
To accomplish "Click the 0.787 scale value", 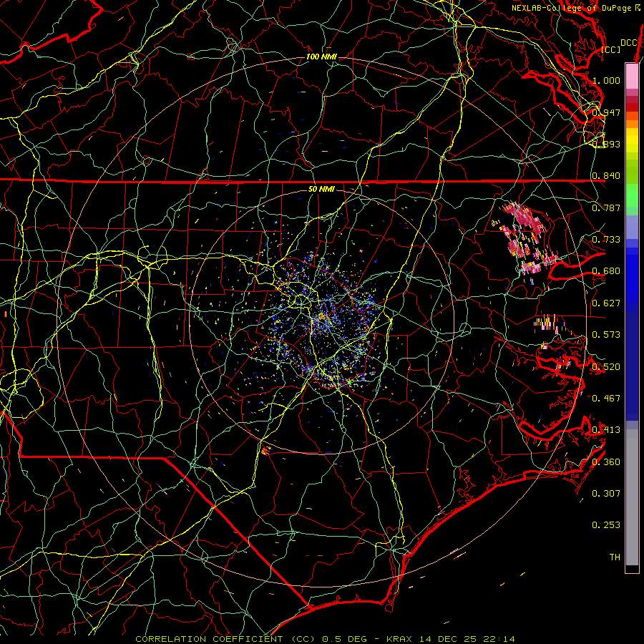I will coord(606,208).
